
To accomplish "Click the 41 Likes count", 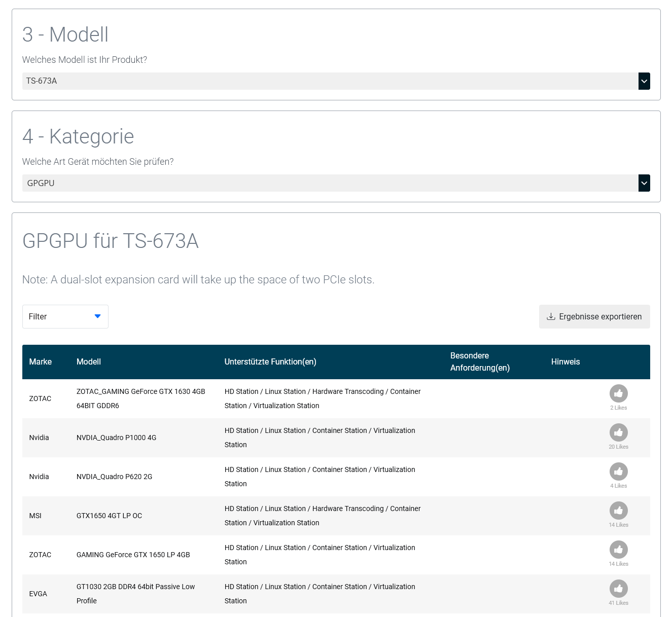I will click(618, 603).
